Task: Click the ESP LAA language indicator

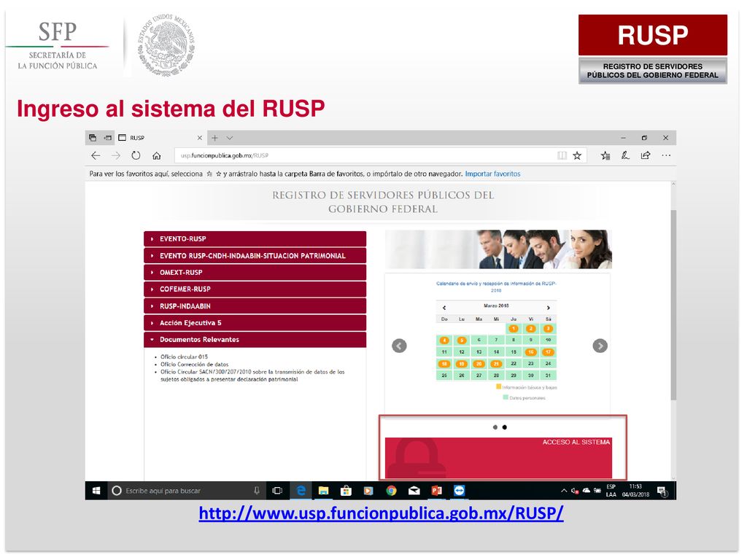Action: point(611,491)
